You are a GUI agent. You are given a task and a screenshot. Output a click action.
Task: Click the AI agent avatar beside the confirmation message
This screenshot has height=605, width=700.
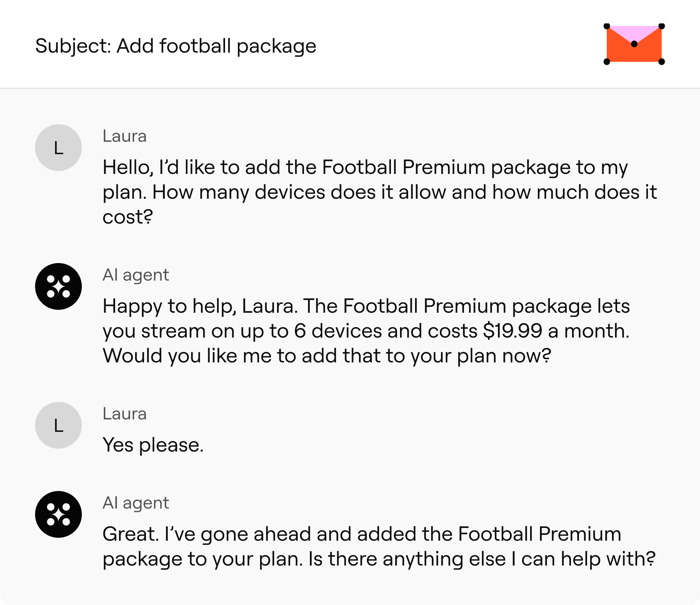pos(58,514)
